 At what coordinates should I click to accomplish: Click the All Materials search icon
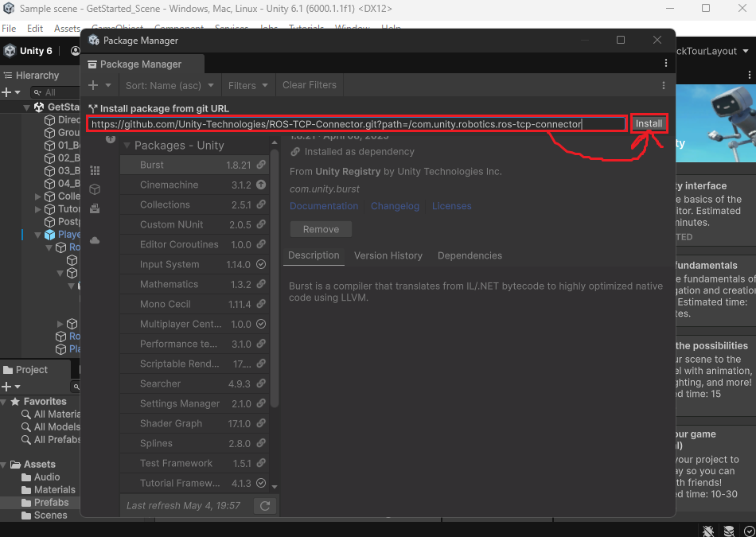click(x=26, y=414)
